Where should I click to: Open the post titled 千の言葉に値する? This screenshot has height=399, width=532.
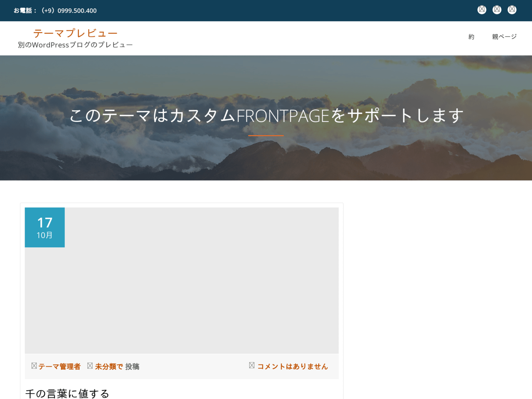(x=67, y=393)
